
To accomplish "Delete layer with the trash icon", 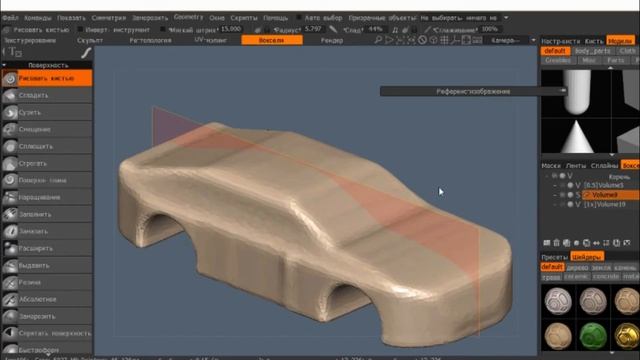I will (x=556, y=243).
